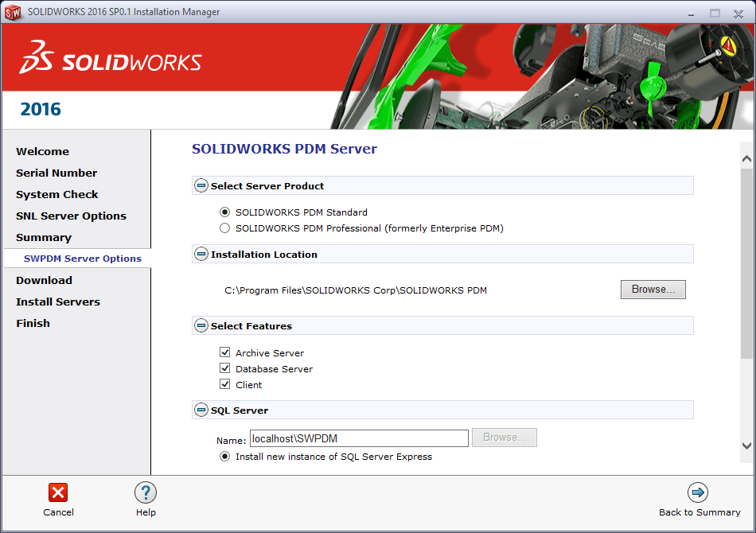756x533 pixels.
Task: Click the scrollbar down arrow
Action: tap(746, 445)
